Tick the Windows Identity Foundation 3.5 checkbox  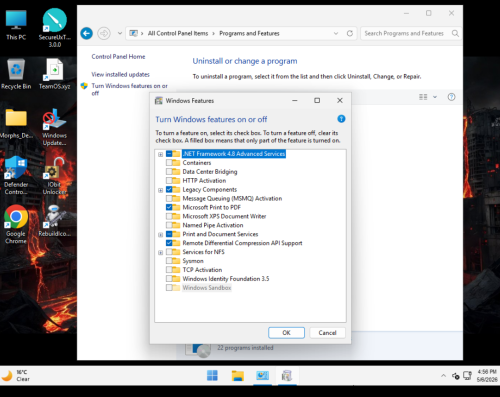tap(169, 279)
